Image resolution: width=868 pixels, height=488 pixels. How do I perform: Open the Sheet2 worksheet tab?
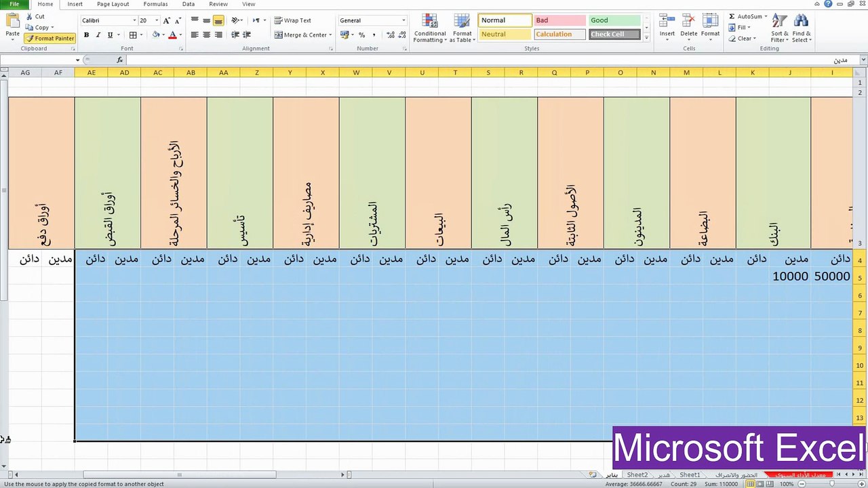point(637,475)
